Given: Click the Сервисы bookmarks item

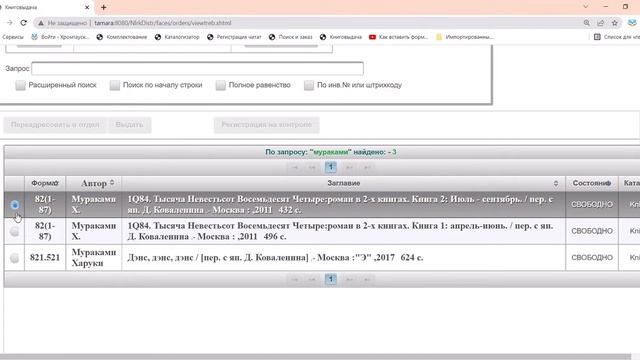Looking at the screenshot, I should pos(13,37).
